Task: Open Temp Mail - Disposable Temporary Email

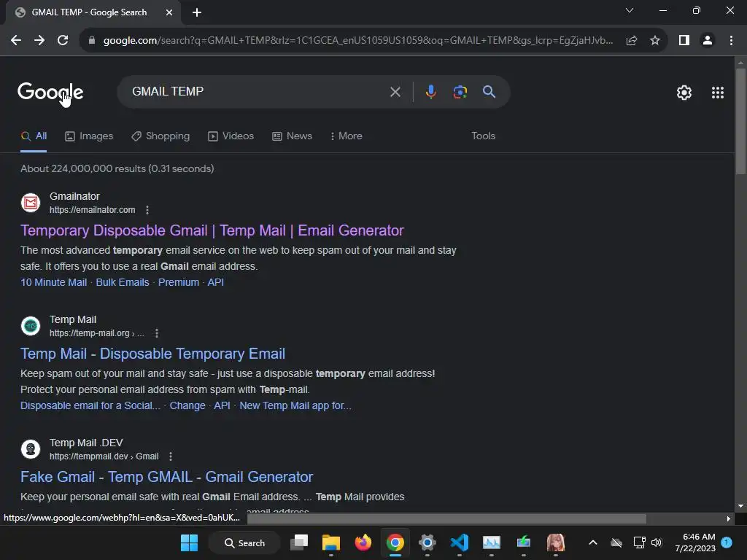Action: point(152,354)
